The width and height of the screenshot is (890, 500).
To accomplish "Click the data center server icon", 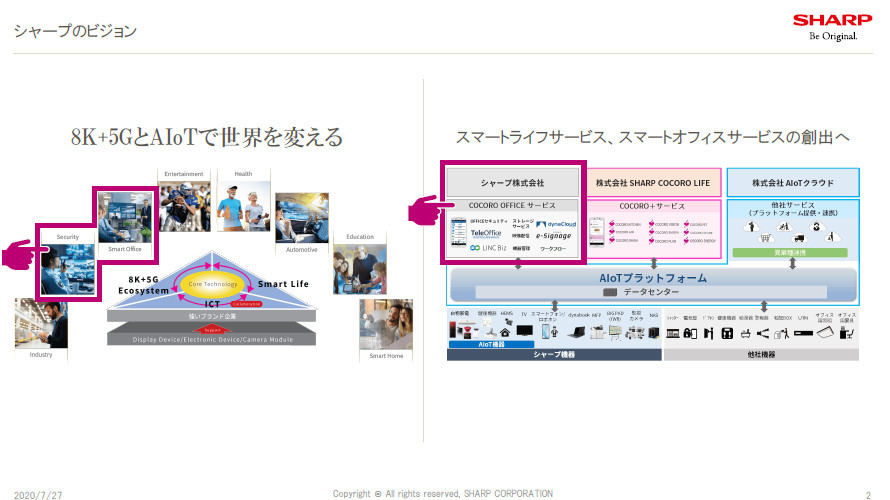I will click(x=610, y=292).
